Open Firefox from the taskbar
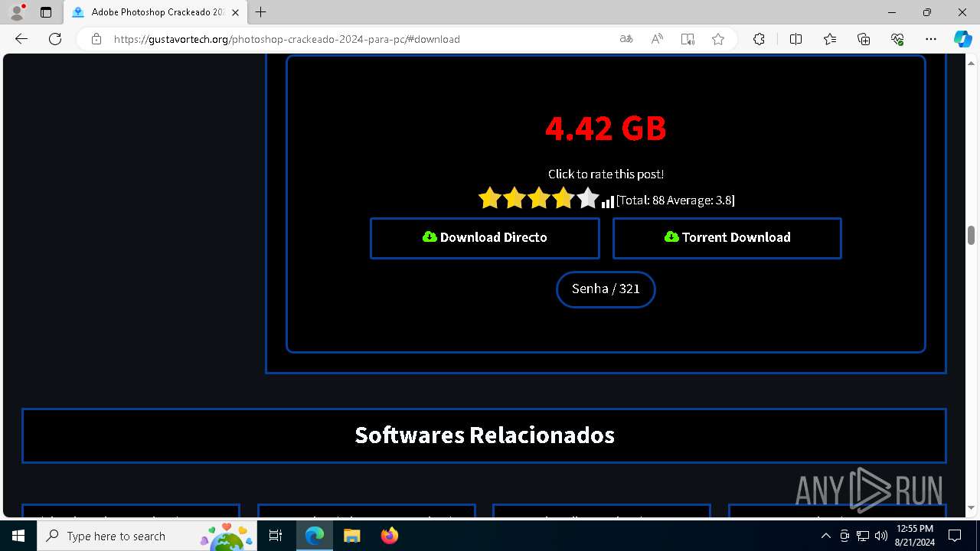 (x=389, y=536)
